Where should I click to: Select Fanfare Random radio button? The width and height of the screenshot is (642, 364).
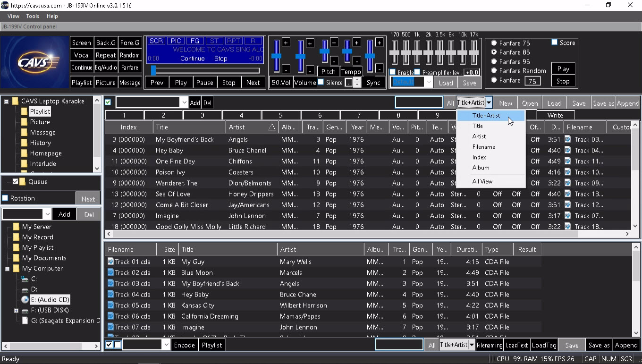494,71
